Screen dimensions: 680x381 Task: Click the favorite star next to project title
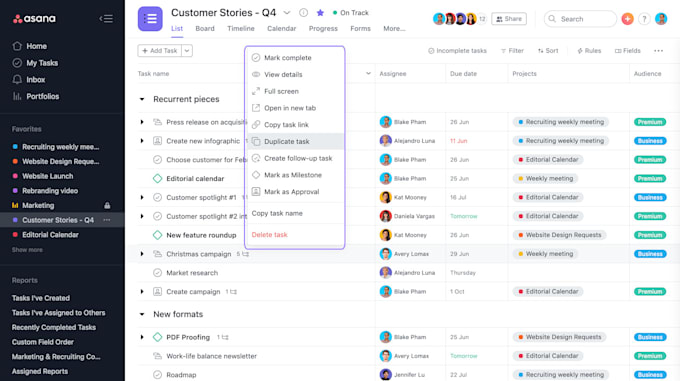(320, 13)
